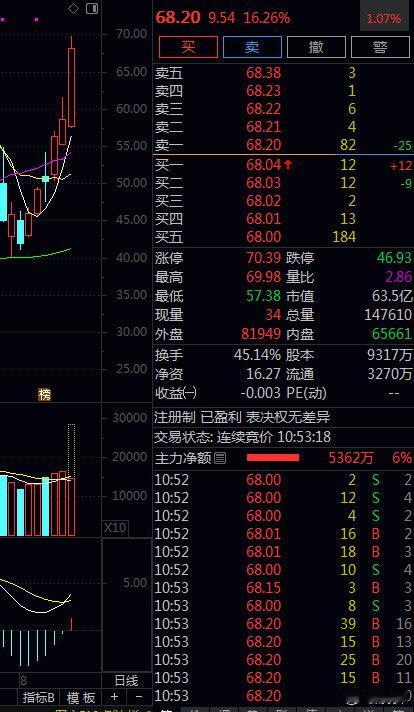Select 买五 price 68.00
Viewport: 414px width, 712px height.
[263, 237]
